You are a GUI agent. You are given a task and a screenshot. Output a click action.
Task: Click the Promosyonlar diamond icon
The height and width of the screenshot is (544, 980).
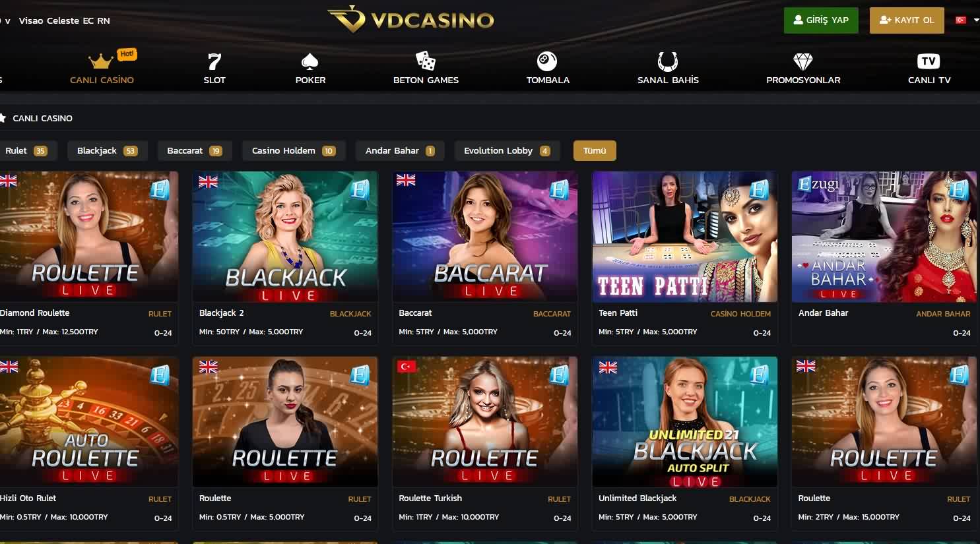[x=803, y=61]
